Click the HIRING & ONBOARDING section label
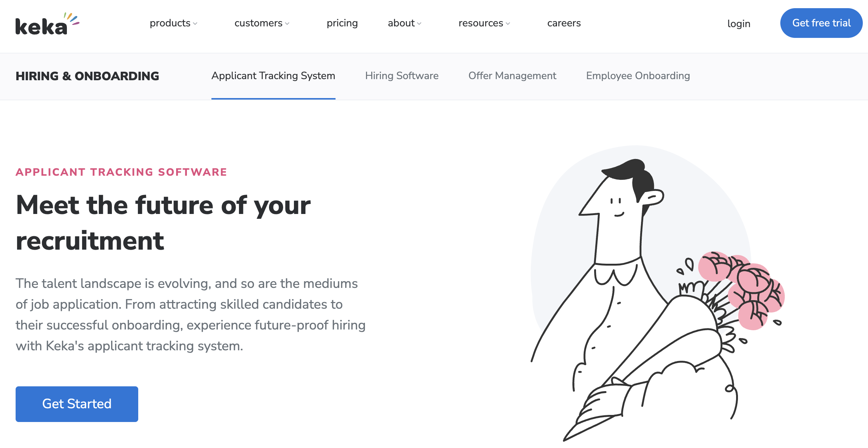The image size is (868, 448). click(87, 76)
